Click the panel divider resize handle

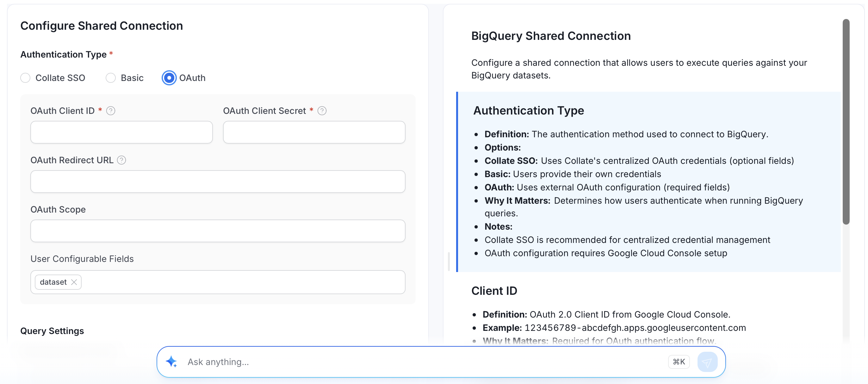click(449, 261)
